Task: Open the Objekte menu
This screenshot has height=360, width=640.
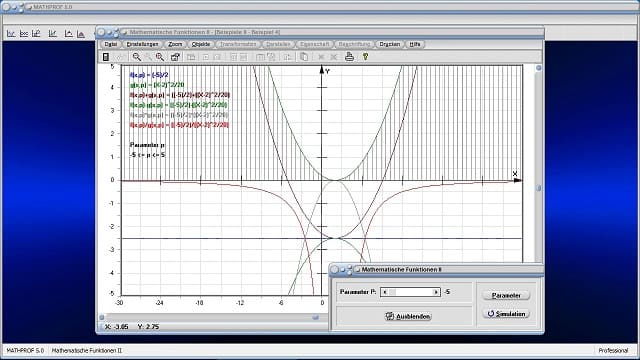Action: coord(201,44)
